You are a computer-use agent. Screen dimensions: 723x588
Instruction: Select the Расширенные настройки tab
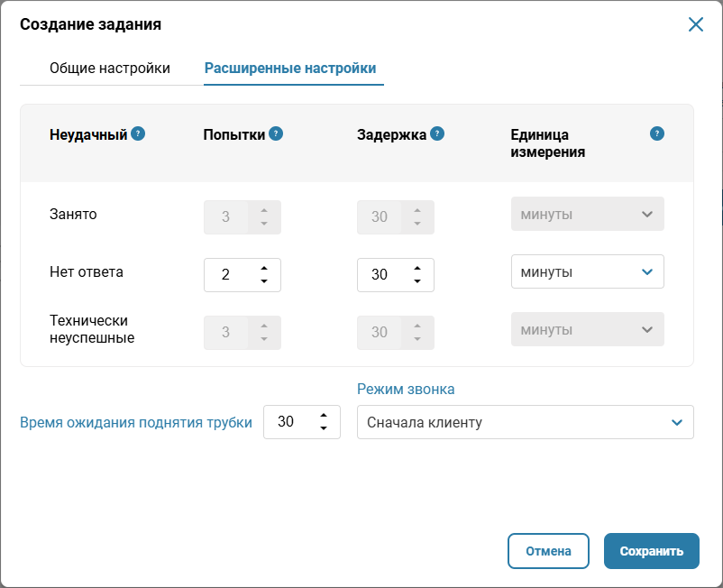(290, 69)
